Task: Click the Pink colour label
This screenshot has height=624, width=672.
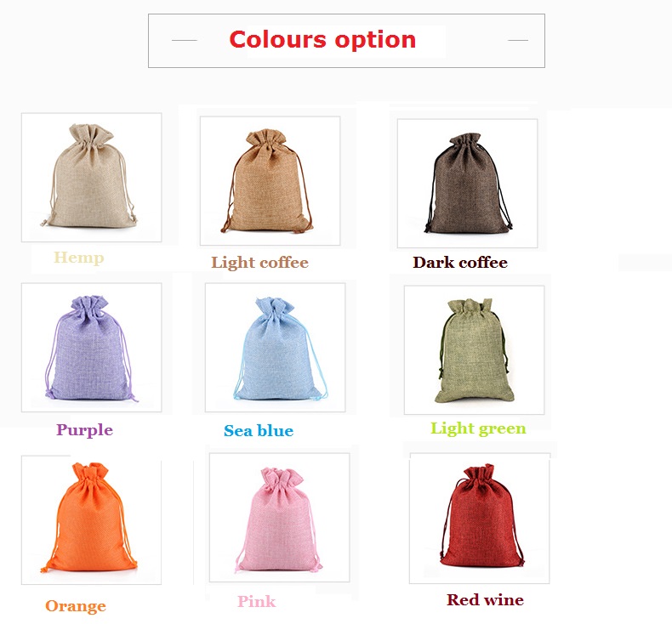Action: (256, 601)
